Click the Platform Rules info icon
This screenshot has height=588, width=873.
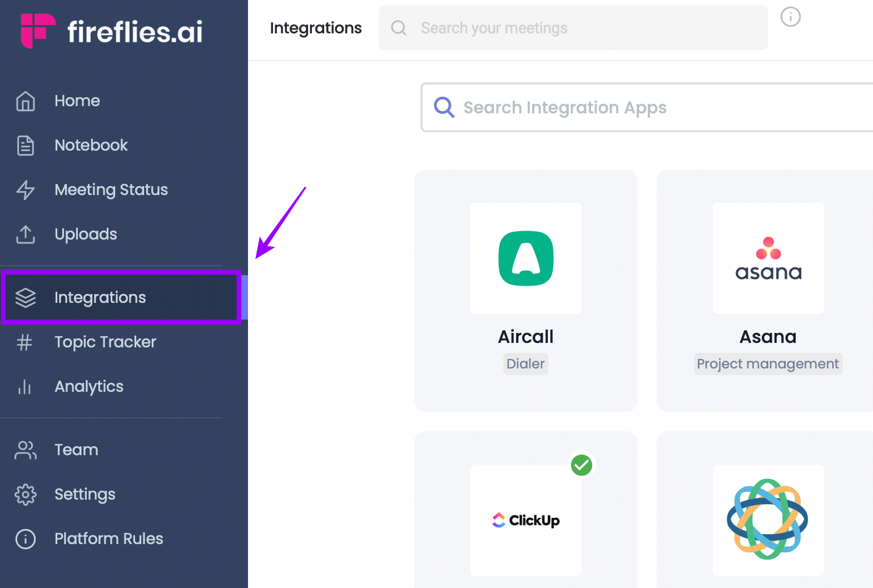click(x=26, y=539)
